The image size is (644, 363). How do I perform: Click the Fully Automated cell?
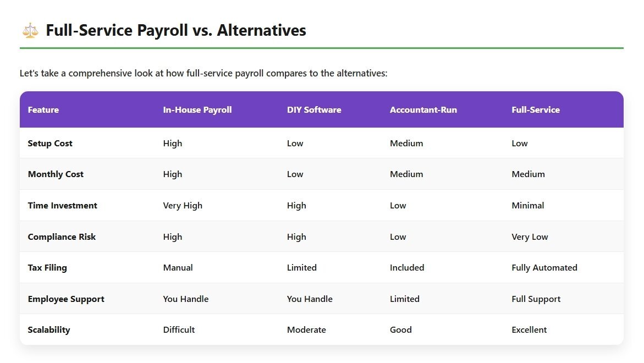(544, 268)
